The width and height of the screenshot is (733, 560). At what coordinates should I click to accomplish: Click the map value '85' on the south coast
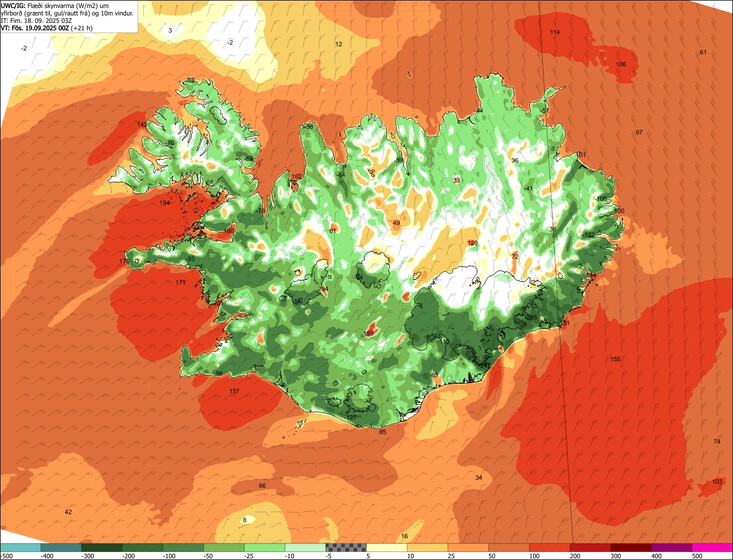tap(383, 432)
